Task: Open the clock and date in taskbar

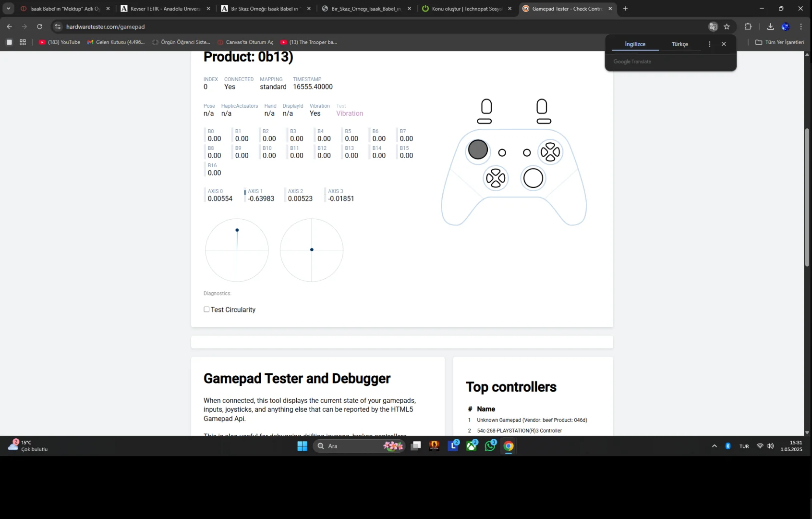Action: pos(791,446)
